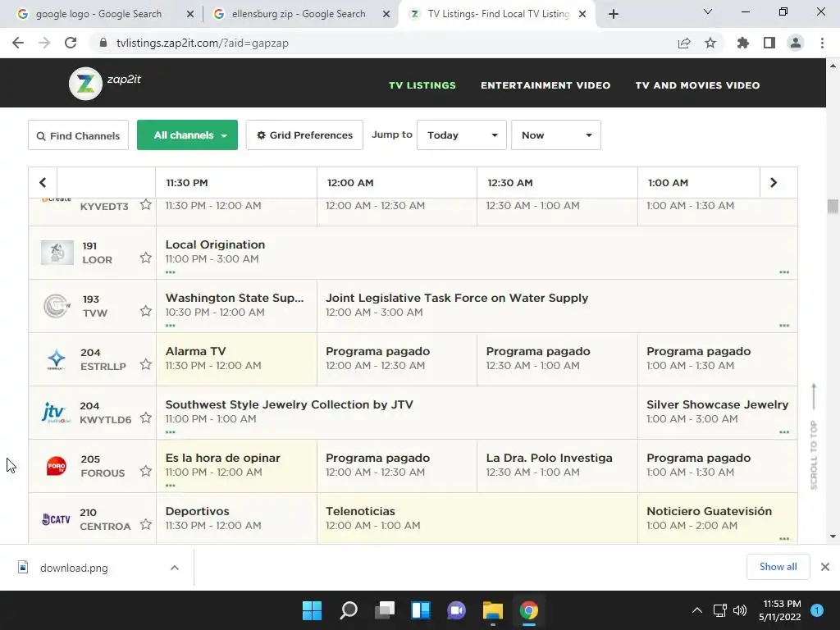The image size is (840, 630).
Task: Click Scroll to Top control
Action: click(x=814, y=436)
